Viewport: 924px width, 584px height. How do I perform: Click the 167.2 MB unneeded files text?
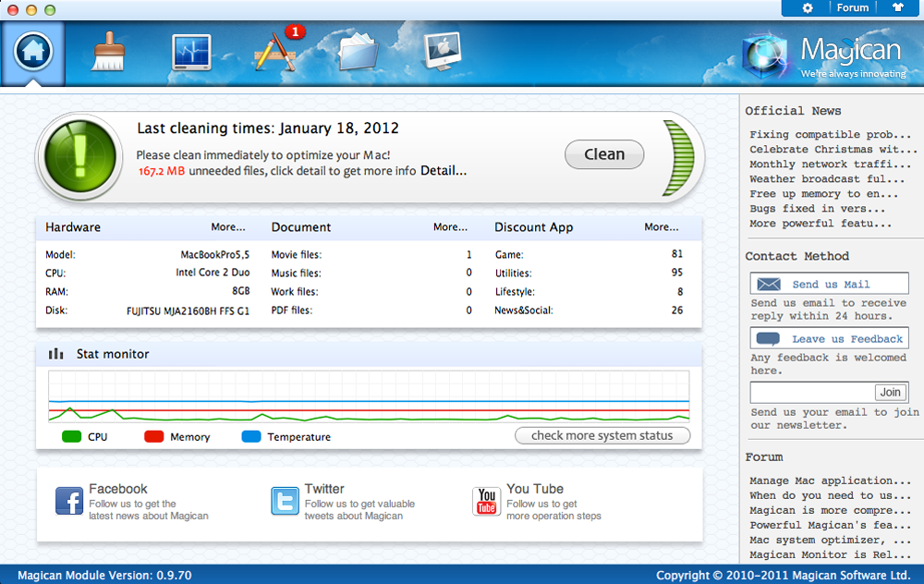pyautogui.click(x=162, y=171)
